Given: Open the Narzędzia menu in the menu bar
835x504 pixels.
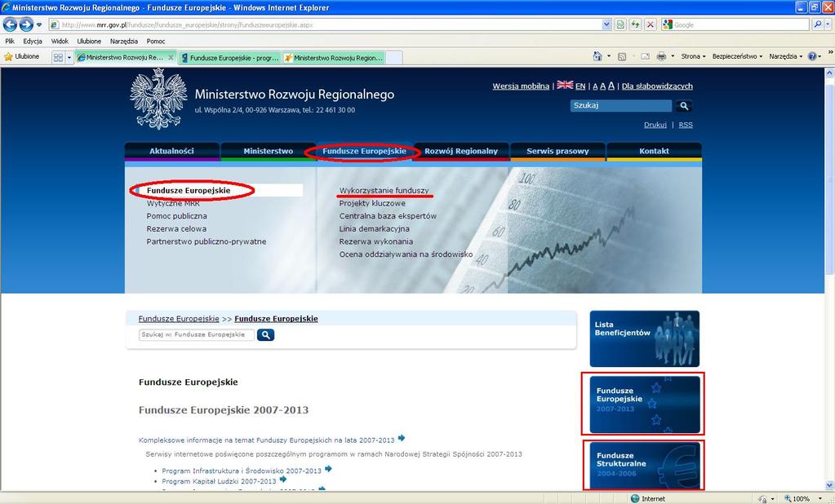Looking at the screenshot, I should 123,41.
